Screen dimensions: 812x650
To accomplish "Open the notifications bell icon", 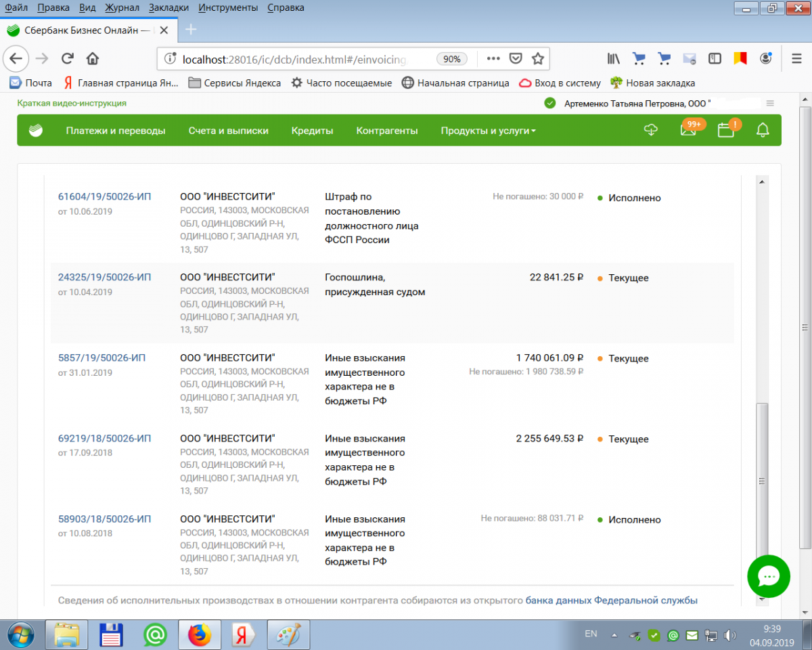I will pos(763,130).
